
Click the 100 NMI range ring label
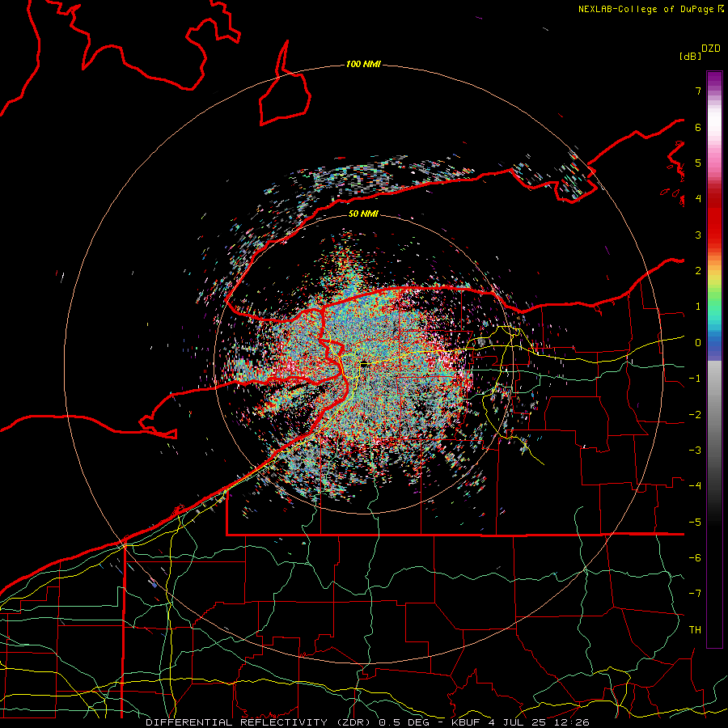coord(363,64)
